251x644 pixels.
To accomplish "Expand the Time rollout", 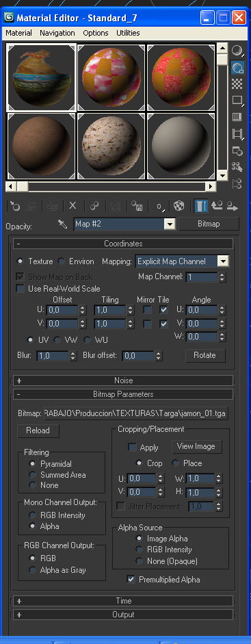I will tap(123, 600).
